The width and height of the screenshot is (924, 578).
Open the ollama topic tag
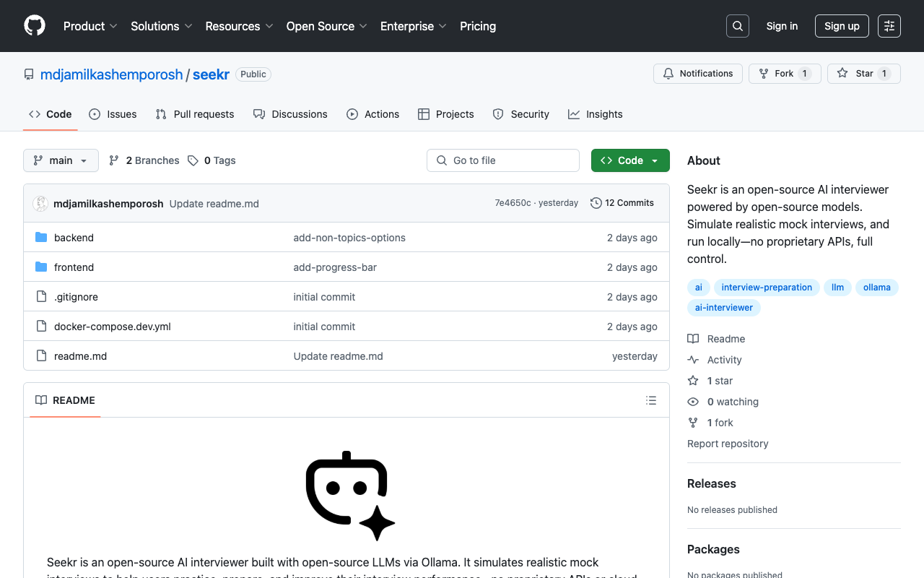click(x=877, y=288)
